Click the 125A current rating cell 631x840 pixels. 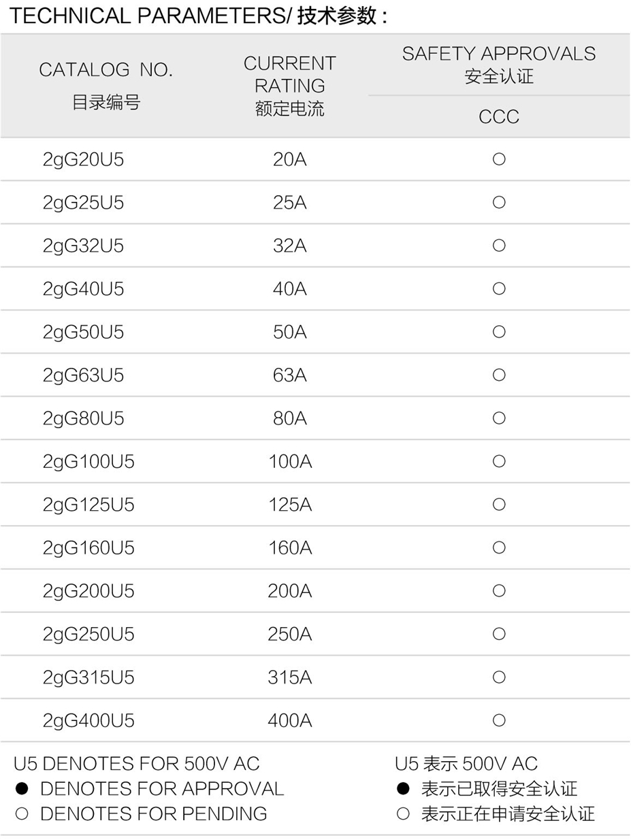click(x=290, y=505)
